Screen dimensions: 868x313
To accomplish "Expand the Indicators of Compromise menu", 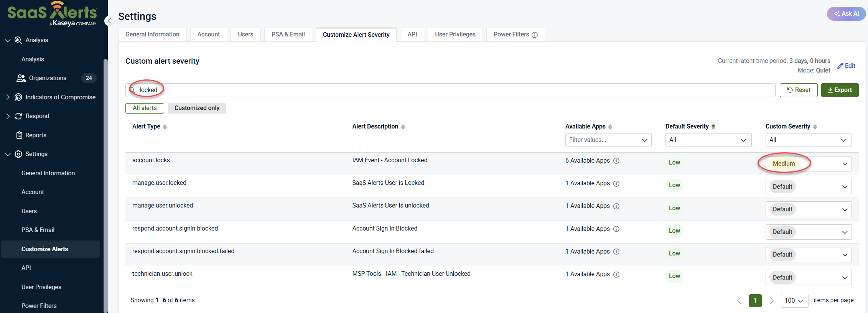I will 8,97.
